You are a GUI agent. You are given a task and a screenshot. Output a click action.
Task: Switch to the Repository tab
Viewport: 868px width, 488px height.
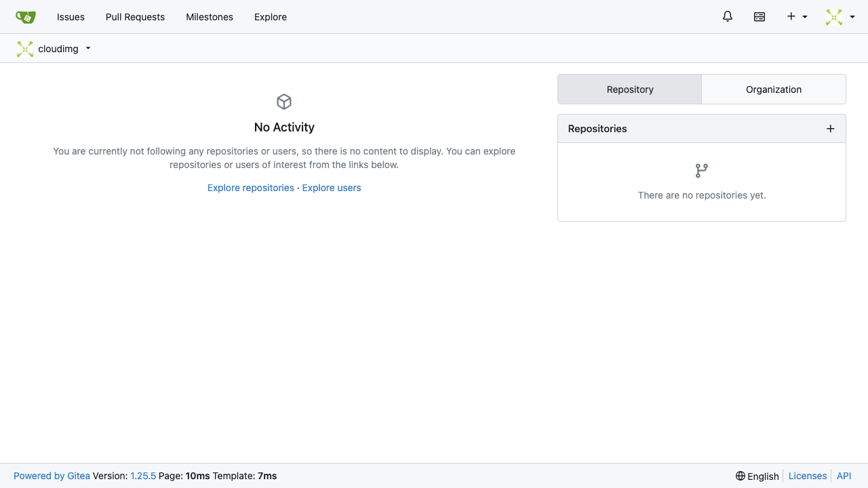(630, 89)
